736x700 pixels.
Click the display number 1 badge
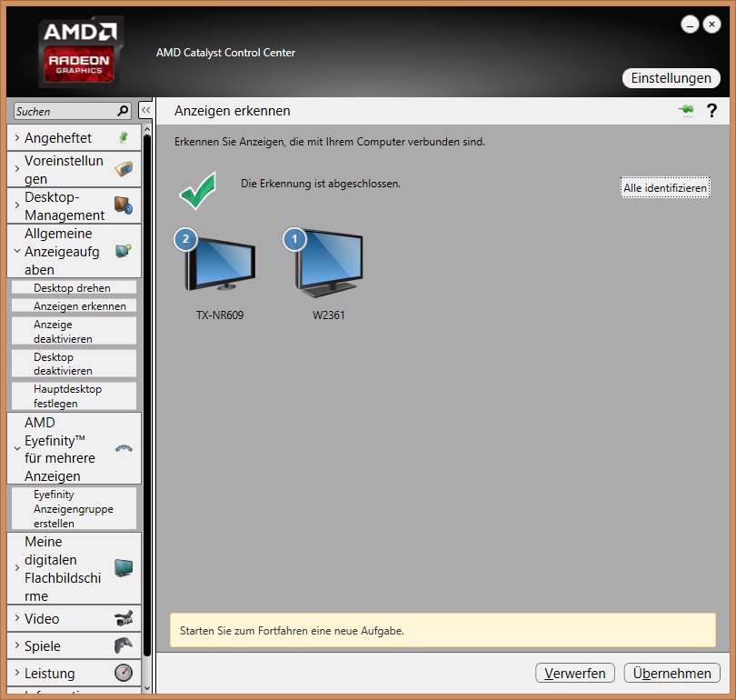point(294,239)
